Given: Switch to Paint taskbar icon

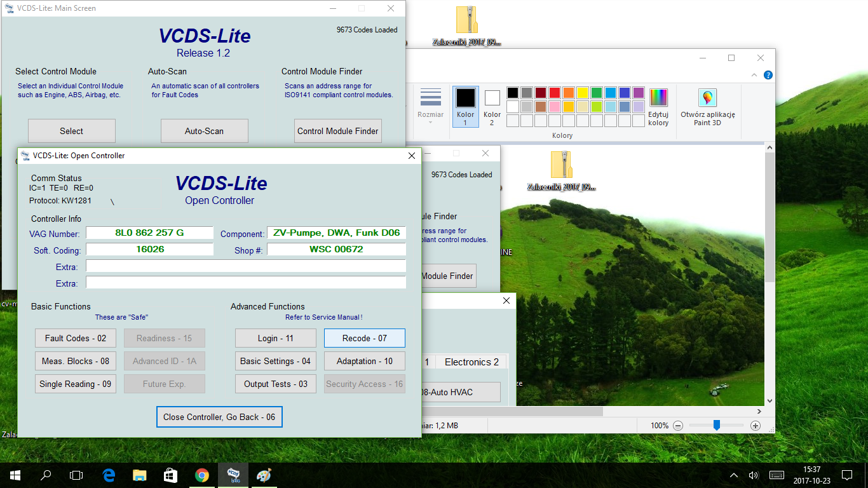Looking at the screenshot, I should (x=264, y=475).
